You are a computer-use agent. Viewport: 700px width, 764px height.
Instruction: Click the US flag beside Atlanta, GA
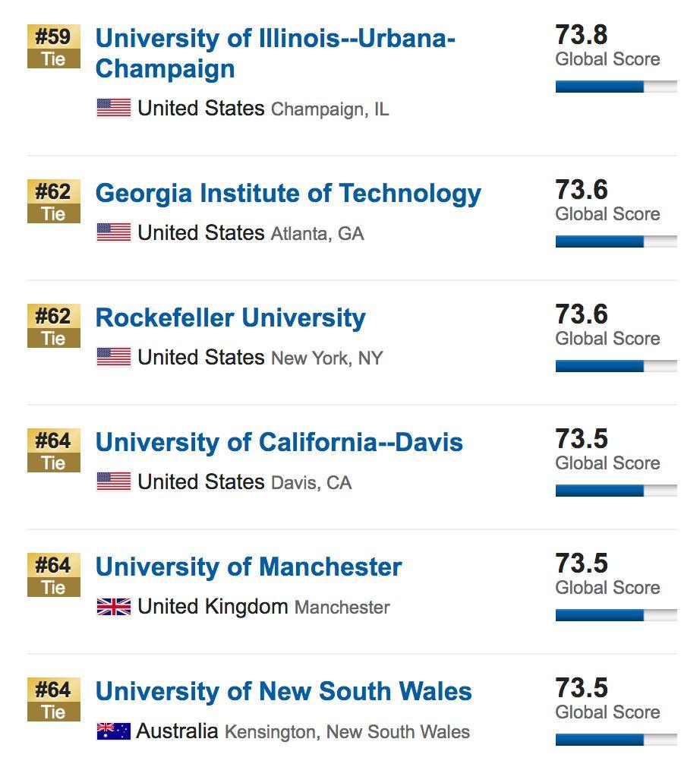[x=114, y=232]
